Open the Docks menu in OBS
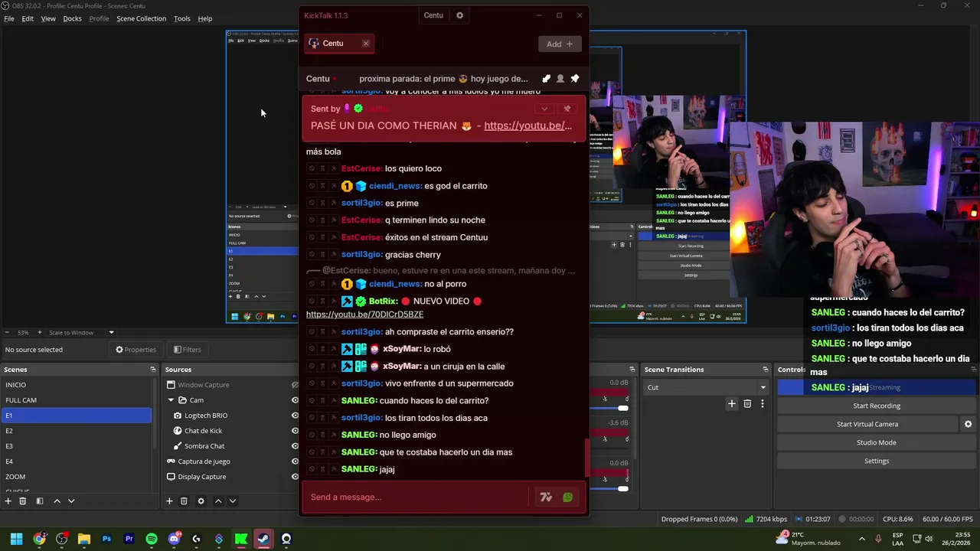 (72, 18)
